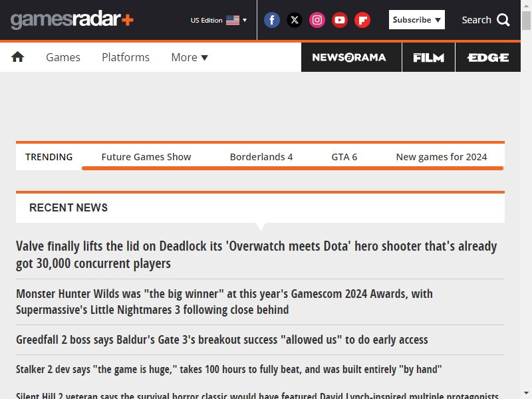Open the Facebook social icon

tap(272, 20)
